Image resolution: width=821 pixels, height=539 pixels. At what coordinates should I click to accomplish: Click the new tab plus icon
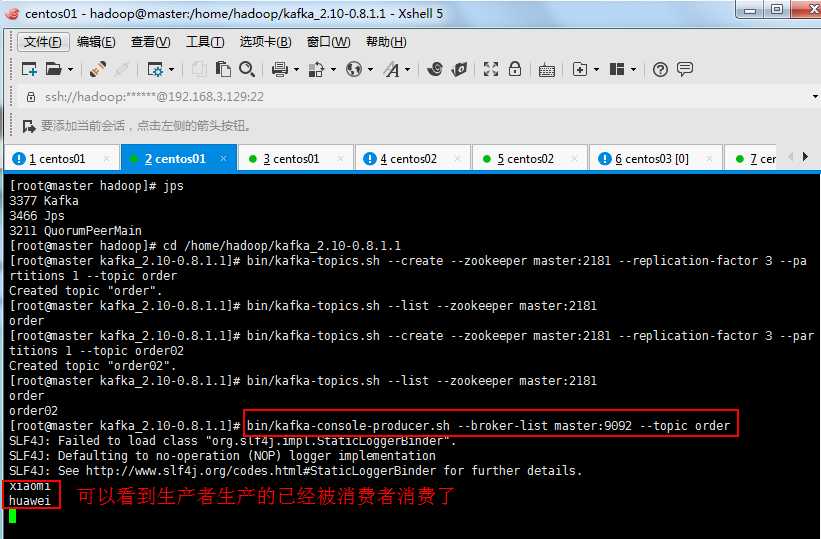pyautogui.click(x=580, y=69)
